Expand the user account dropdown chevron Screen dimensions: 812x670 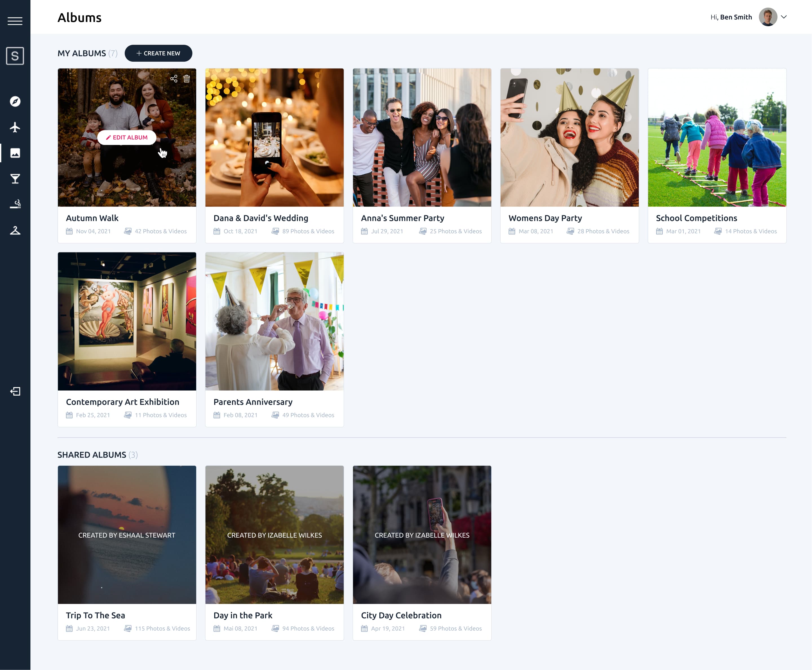[x=784, y=17]
